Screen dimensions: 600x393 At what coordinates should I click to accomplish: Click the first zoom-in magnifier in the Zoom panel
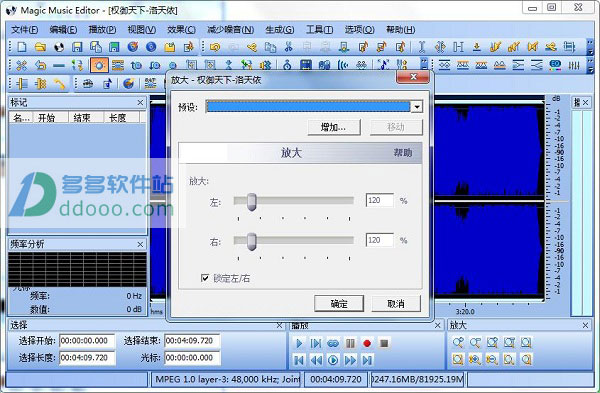(458, 342)
